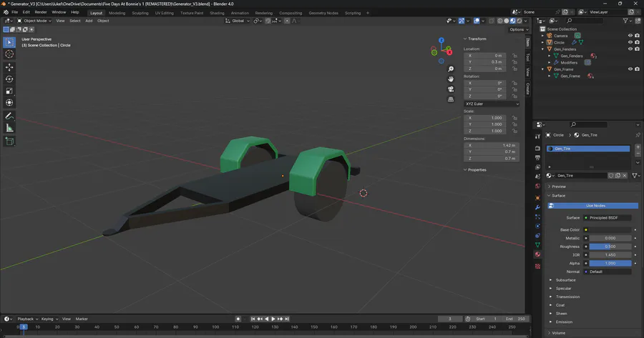This screenshot has height=338, width=644.
Task: Expand the Volume panel
Action: tap(557, 333)
